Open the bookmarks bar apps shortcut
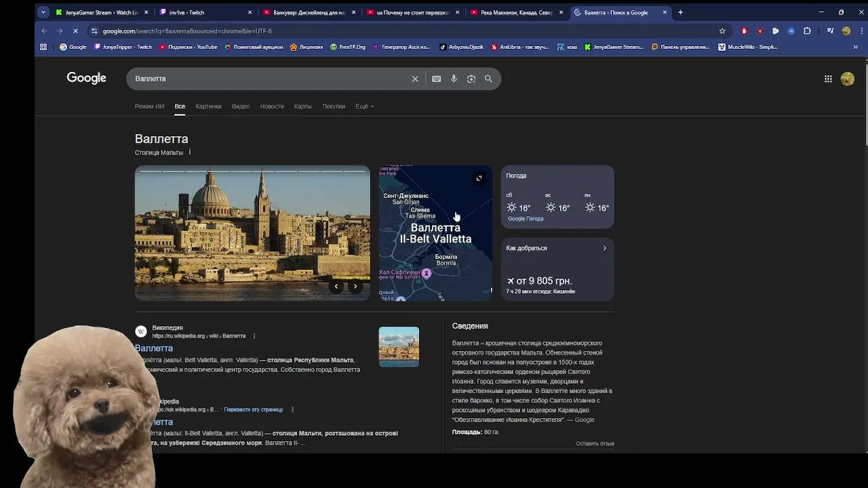Viewport: 868px width, 488px height. point(43,47)
